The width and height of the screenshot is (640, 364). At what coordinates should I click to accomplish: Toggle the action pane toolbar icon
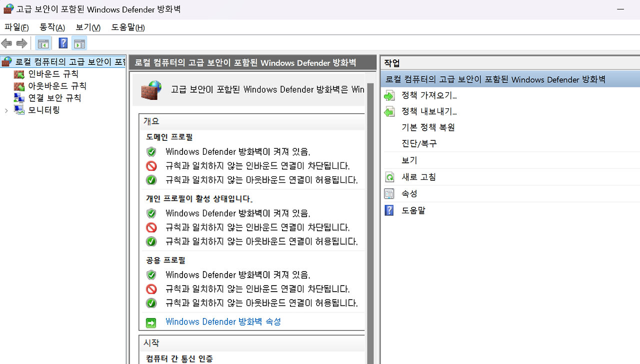click(x=79, y=43)
